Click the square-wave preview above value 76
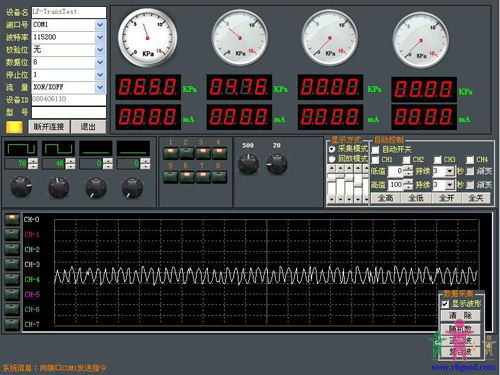 (x=21, y=148)
